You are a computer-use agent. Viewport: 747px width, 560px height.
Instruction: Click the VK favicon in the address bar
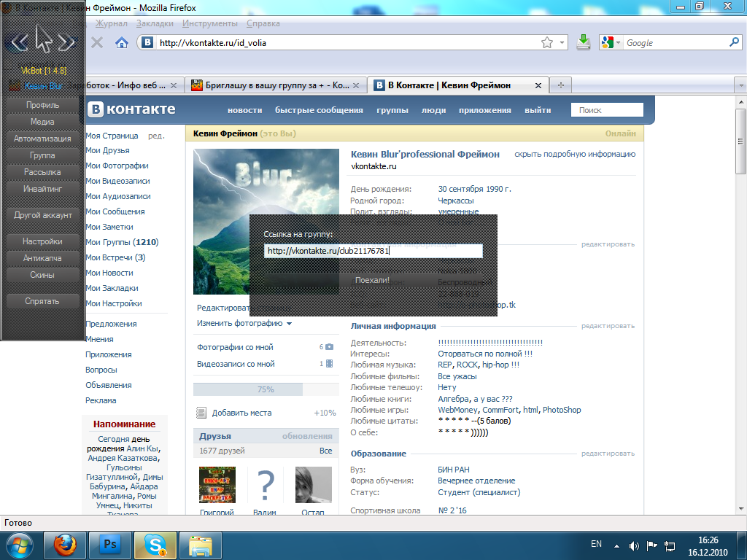click(147, 42)
